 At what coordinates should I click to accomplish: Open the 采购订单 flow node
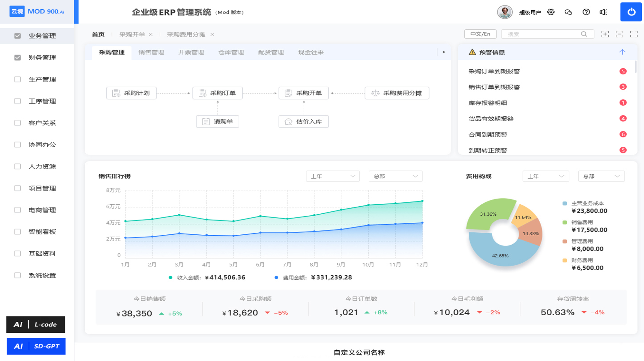(217, 93)
